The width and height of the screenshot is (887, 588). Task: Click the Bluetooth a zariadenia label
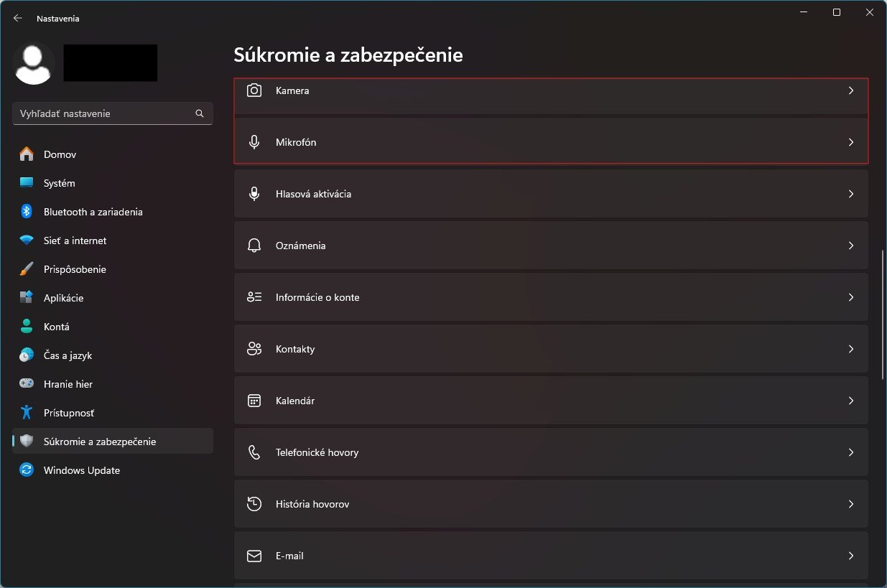93,212
